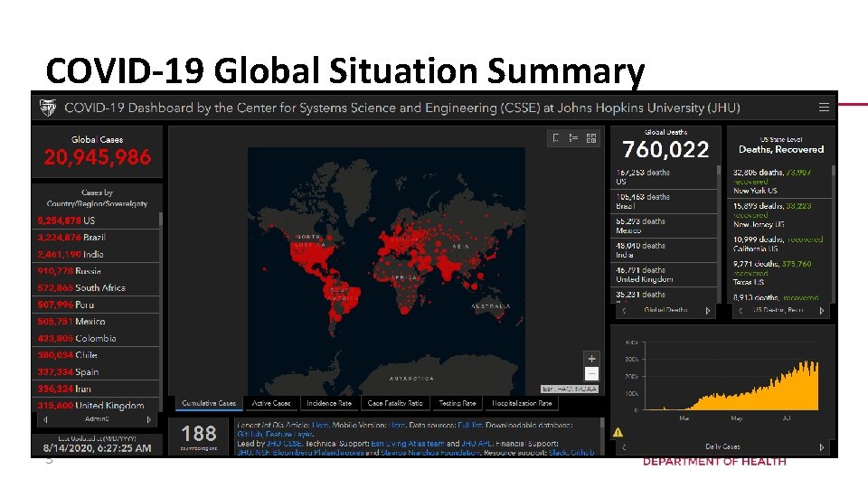Viewport: 868px width, 488px height.
Task: Switch to Incidence Rate tab
Action: (x=329, y=403)
